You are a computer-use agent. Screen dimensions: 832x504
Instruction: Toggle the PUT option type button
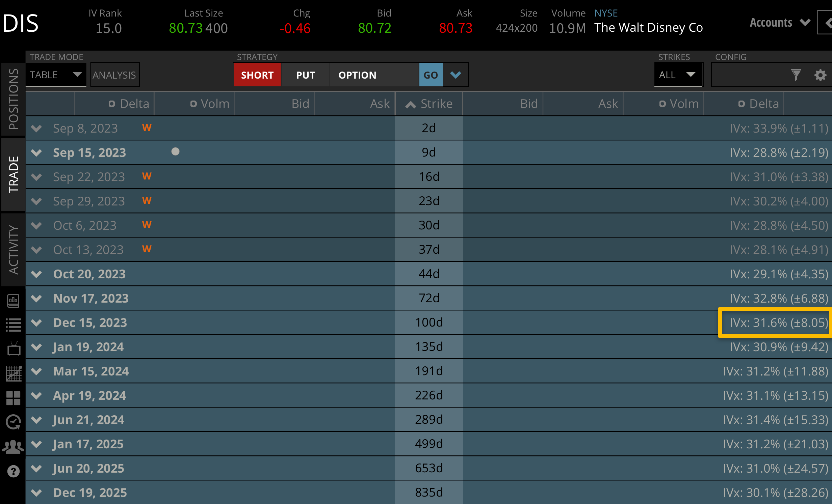click(305, 75)
